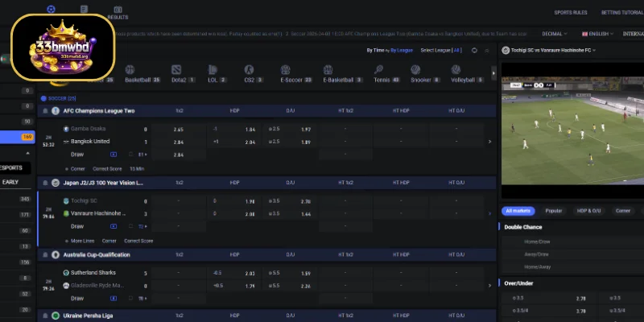Open the ENGLISH language dropdown

[x=597, y=34]
